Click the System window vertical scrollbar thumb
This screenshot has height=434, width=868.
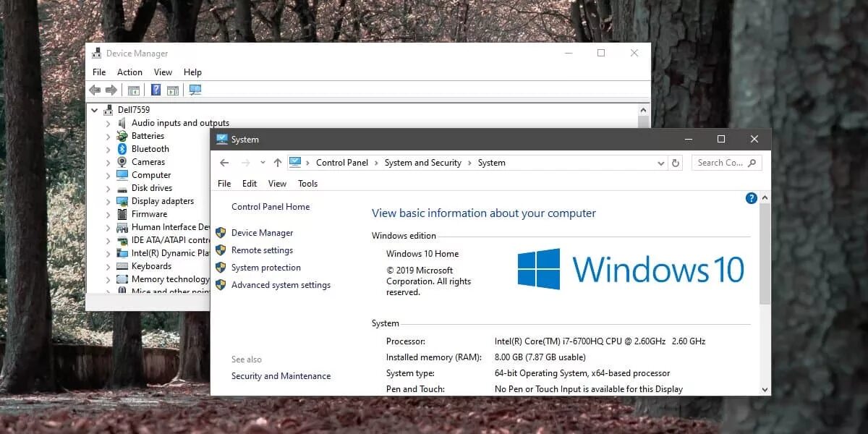765,253
